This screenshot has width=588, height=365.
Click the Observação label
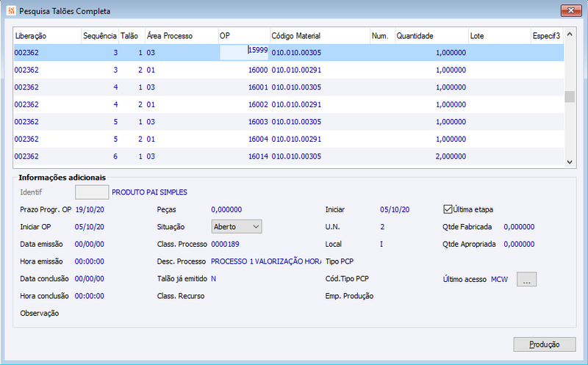(40, 314)
